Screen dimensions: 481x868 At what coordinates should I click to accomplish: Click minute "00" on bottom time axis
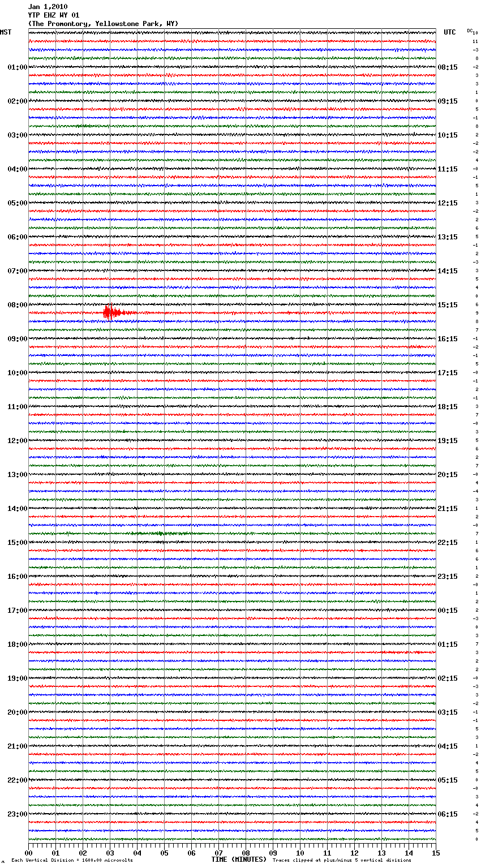coord(28,852)
